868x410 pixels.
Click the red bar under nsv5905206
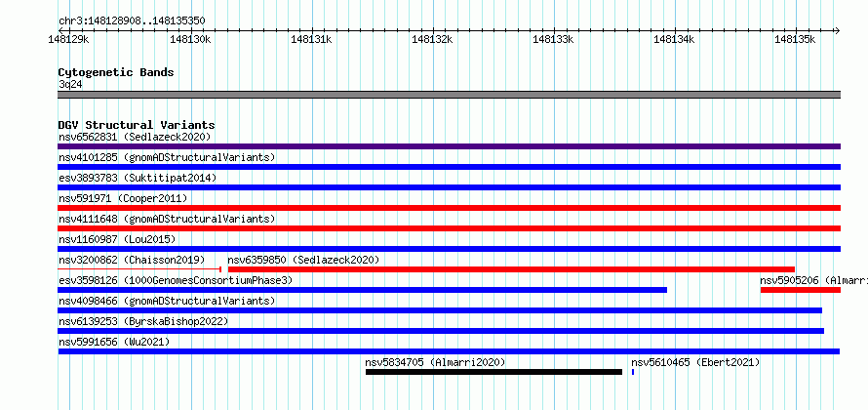(x=801, y=290)
